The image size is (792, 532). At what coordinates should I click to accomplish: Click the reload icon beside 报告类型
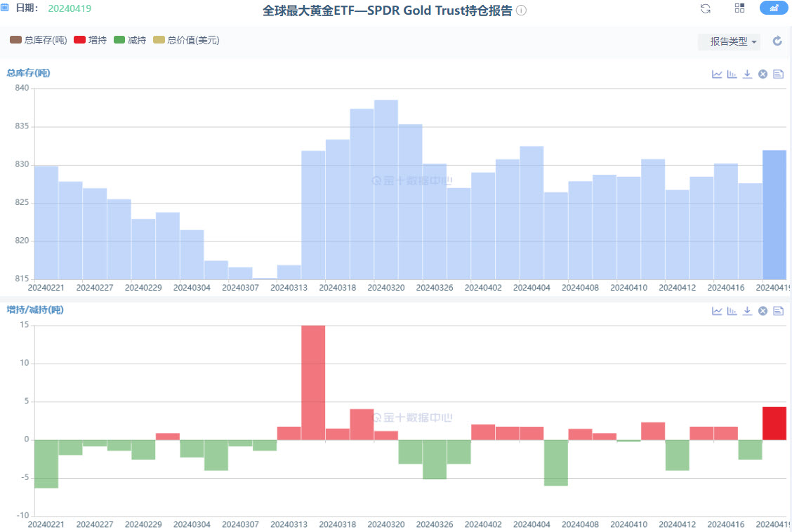click(777, 41)
